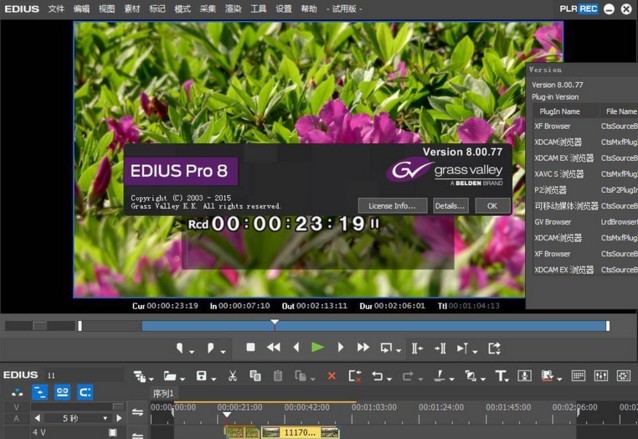Toggle the REC mode indicator

(x=588, y=9)
